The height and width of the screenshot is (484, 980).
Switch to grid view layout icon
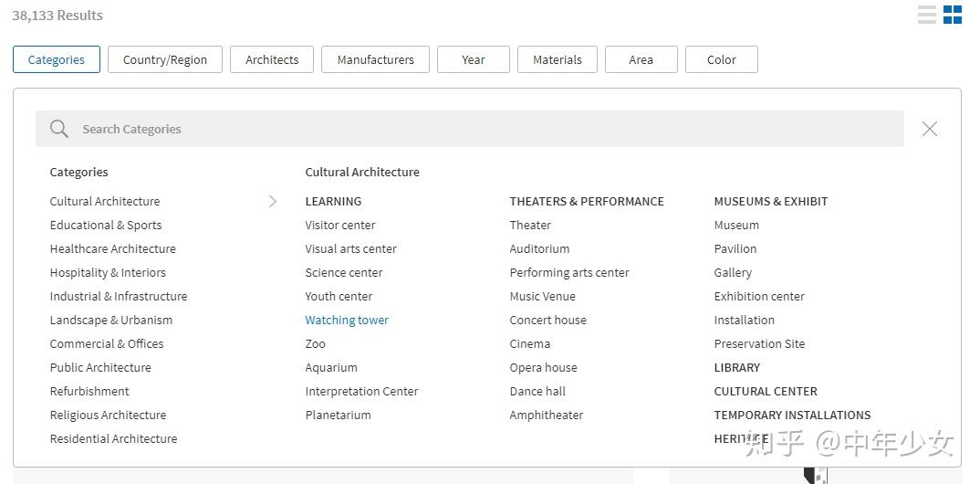(x=953, y=15)
